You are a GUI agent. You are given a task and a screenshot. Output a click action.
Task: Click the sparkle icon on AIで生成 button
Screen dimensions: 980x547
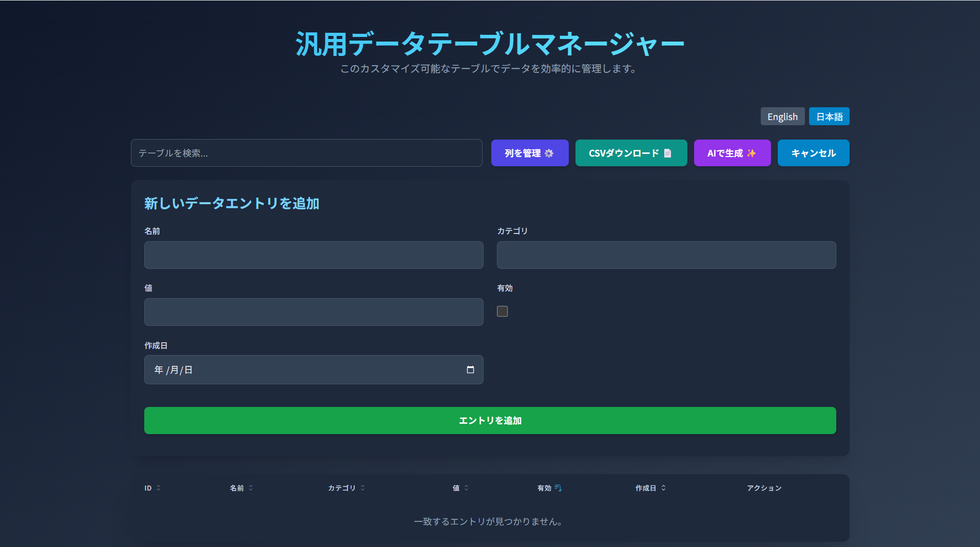tap(752, 153)
